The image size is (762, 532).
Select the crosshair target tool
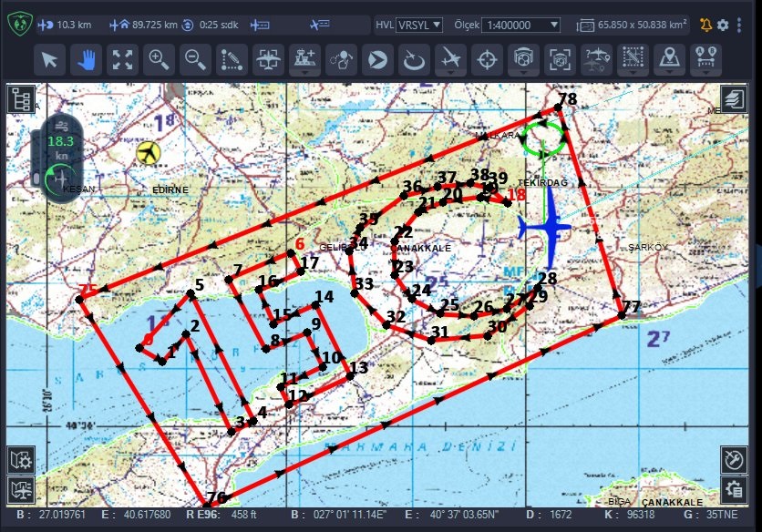pyautogui.click(x=488, y=60)
